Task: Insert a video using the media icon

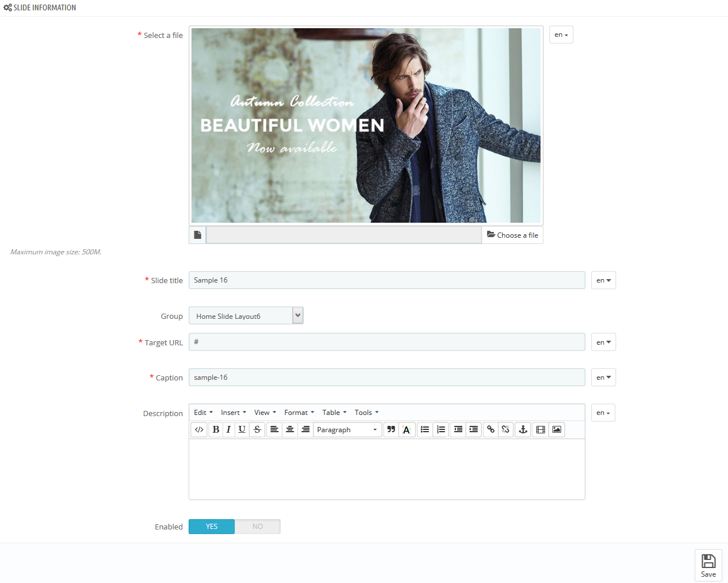Action: [541, 429]
